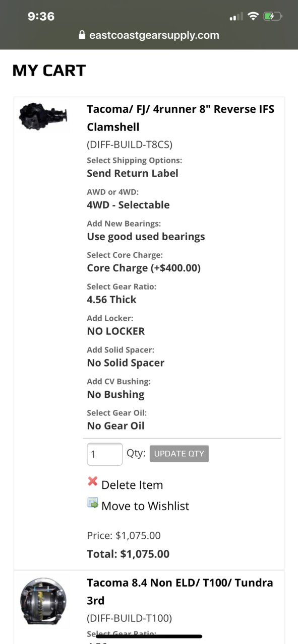This screenshot has height=644, width=298.
Task: Open the Tacoma/FJ/4runner 8" Reverse IFS Clamshell title
Action: [181, 118]
